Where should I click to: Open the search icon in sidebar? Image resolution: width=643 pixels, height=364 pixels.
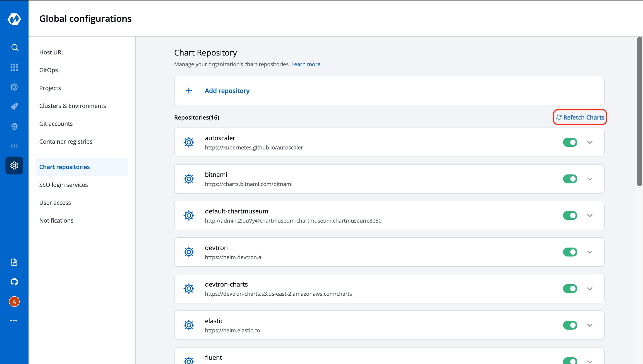[15, 48]
